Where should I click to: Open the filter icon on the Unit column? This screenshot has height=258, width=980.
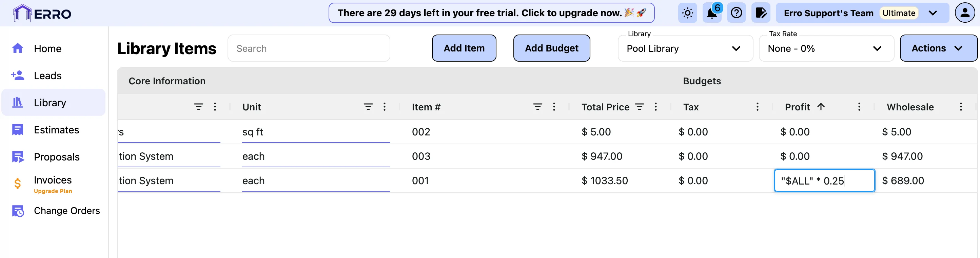point(368,107)
